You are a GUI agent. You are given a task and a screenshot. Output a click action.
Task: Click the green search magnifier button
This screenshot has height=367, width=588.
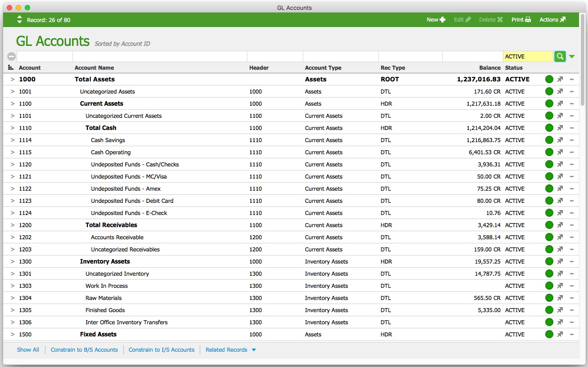click(560, 56)
